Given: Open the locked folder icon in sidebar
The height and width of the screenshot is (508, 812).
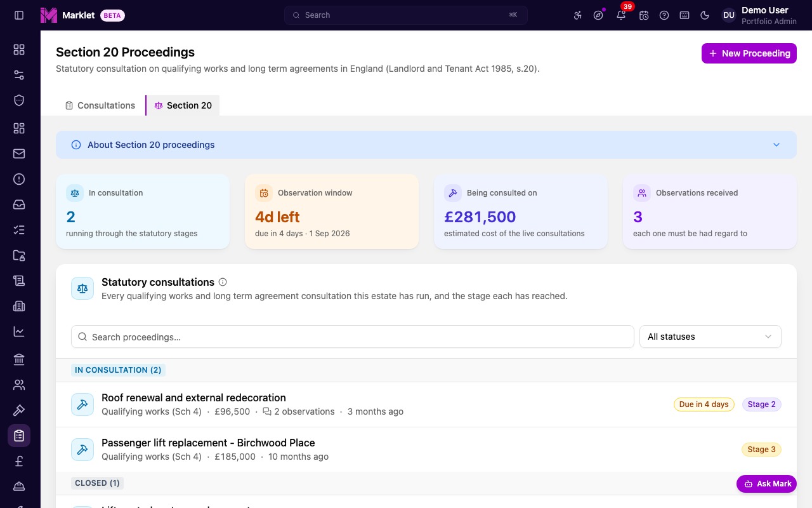Looking at the screenshot, I should coord(19,255).
